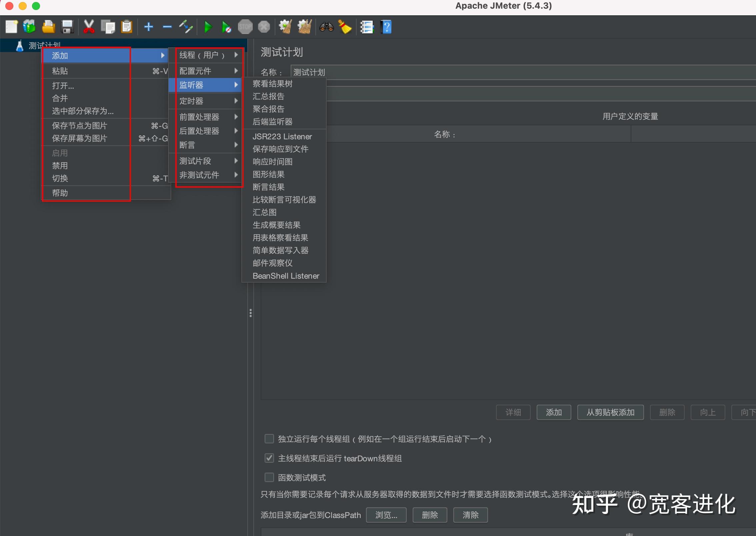Click the New test plan toolbar icon
This screenshot has height=536, width=756.
(x=11, y=27)
